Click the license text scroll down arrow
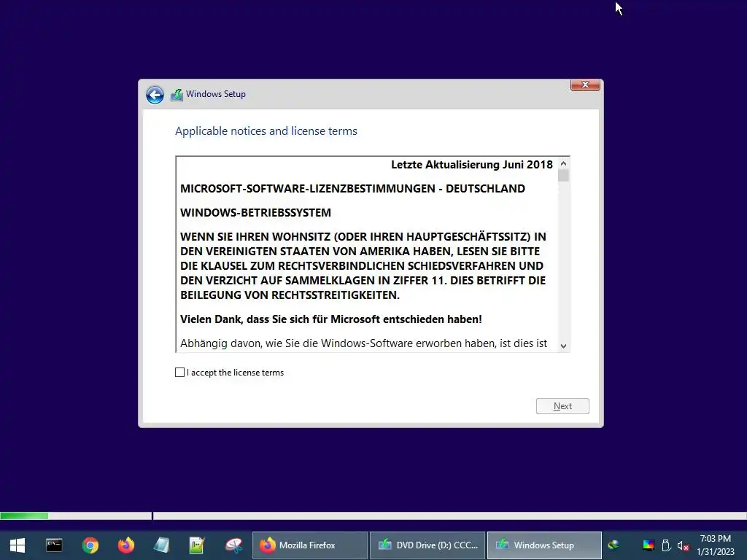This screenshot has height=560, width=747. coord(564,346)
